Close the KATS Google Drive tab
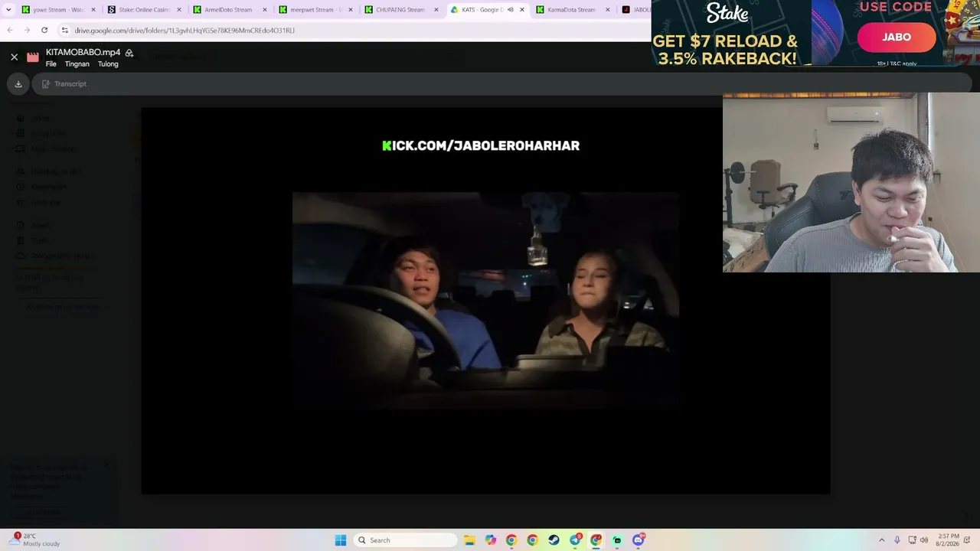 pyautogui.click(x=522, y=10)
